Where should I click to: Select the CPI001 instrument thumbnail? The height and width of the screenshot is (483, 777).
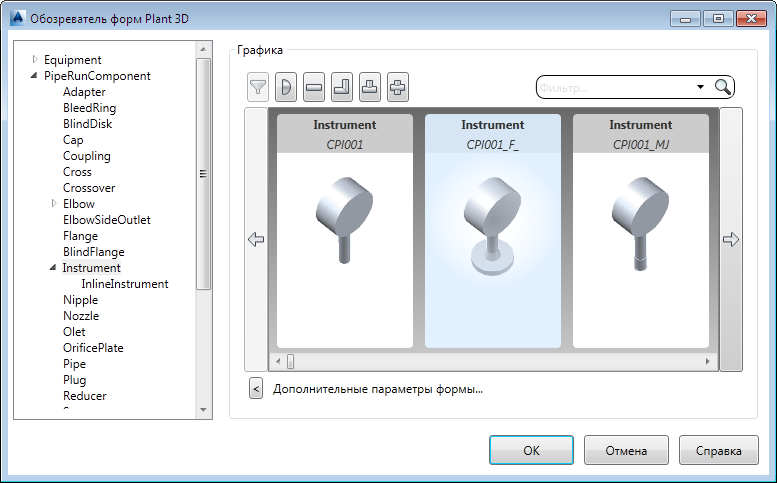pyautogui.click(x=345, y=231)
